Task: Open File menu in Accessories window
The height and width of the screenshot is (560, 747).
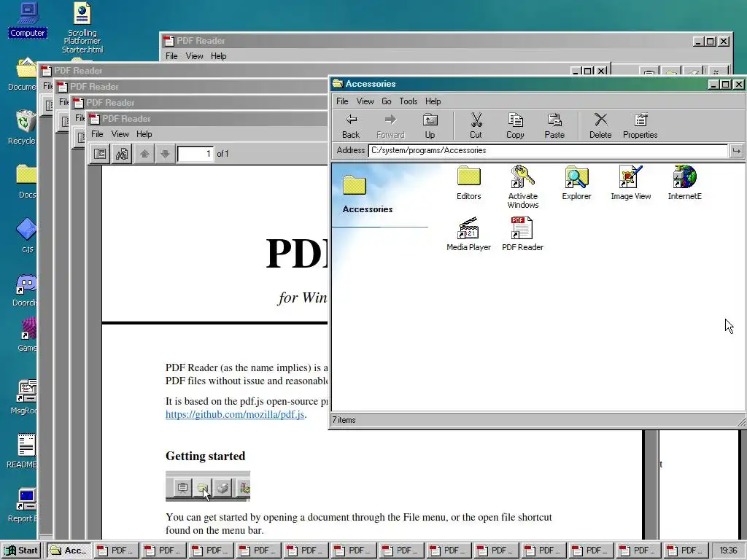Action: point(342,101)
